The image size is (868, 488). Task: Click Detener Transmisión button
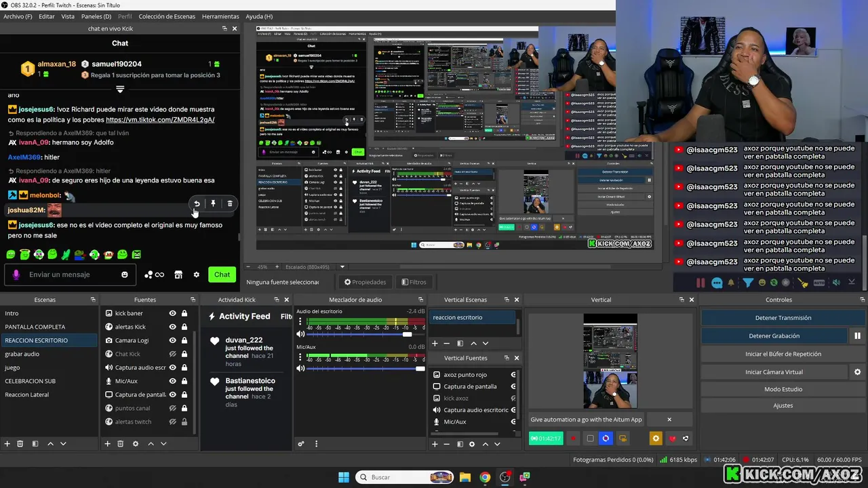(x=783, y=318)
